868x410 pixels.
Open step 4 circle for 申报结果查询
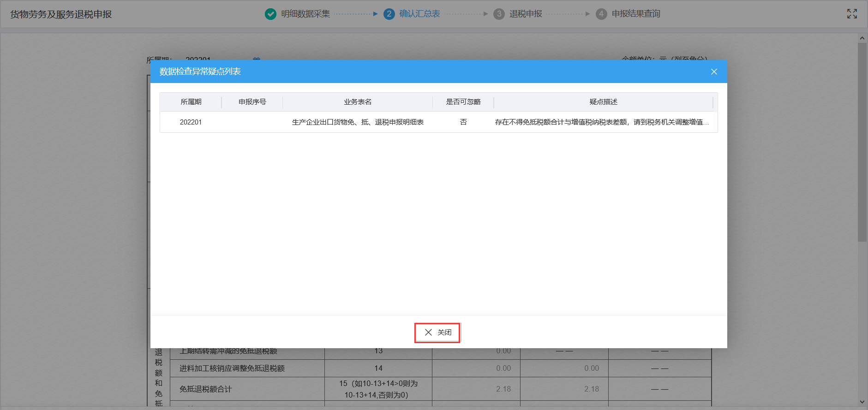point(601,14)
